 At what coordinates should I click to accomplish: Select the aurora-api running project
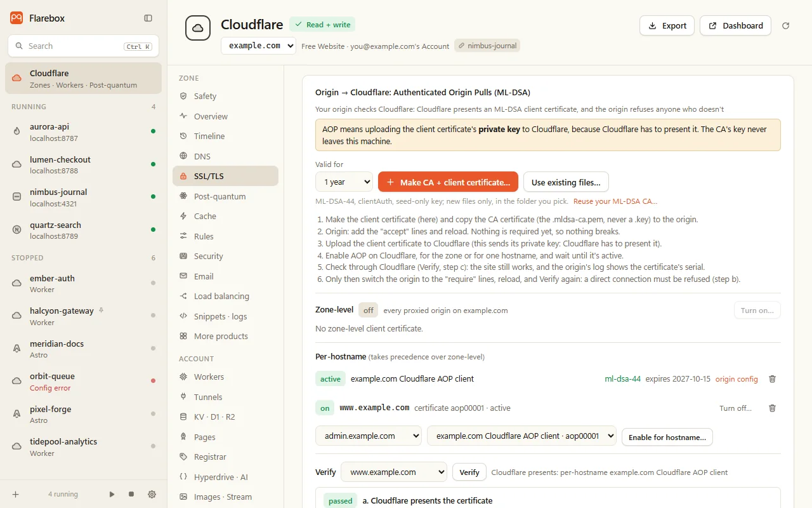pyautogui.click(x=83, y=132)
